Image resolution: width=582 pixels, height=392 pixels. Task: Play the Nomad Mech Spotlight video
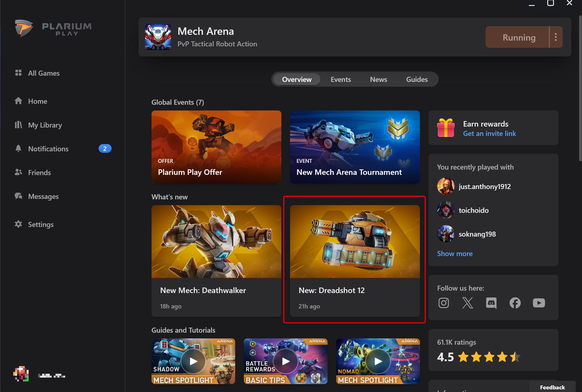click(378, 361)
